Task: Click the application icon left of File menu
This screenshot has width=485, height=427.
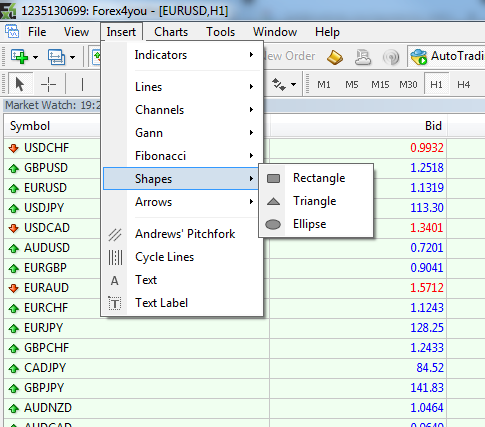Action: coord(12,32)
